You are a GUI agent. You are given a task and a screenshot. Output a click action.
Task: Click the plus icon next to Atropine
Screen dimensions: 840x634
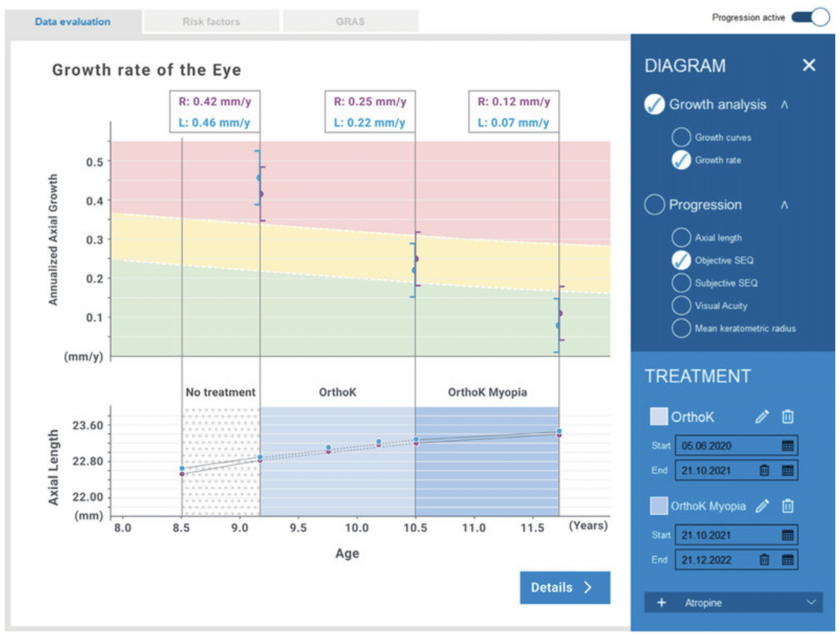pyautogui.click(x=662, y=603)
